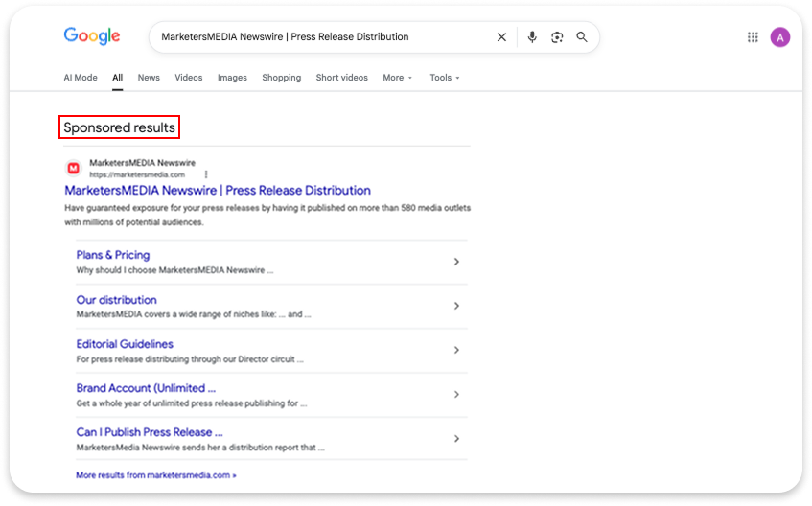Click the chevron on Brand Account row

click(x=456, y=394)
